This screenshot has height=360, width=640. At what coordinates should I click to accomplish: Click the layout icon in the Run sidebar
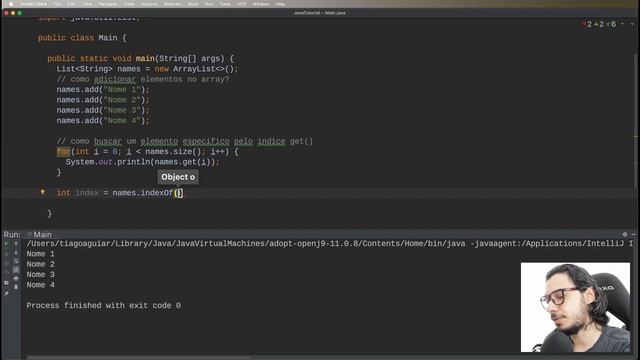point(6,282)
